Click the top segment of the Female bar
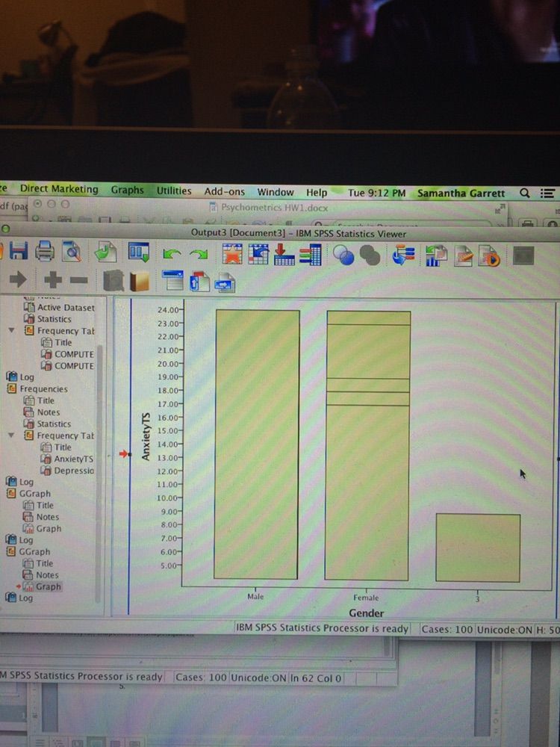The image size is (560, 747). pyautogui.click(x=369, y=317)
